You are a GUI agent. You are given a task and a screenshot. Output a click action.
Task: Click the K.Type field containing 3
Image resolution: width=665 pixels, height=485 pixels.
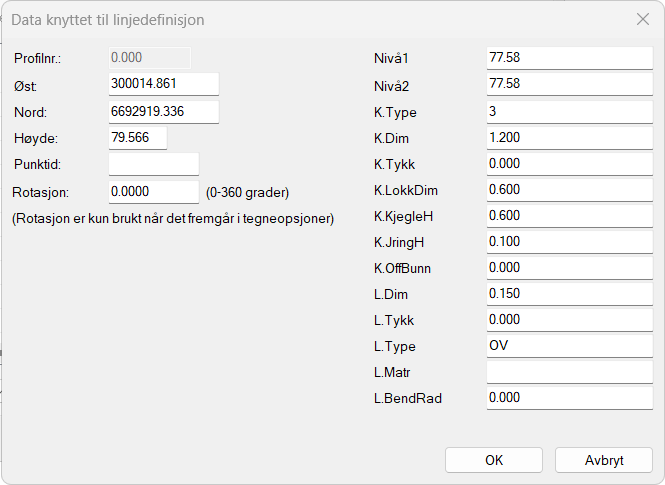(x=569, y=111)
